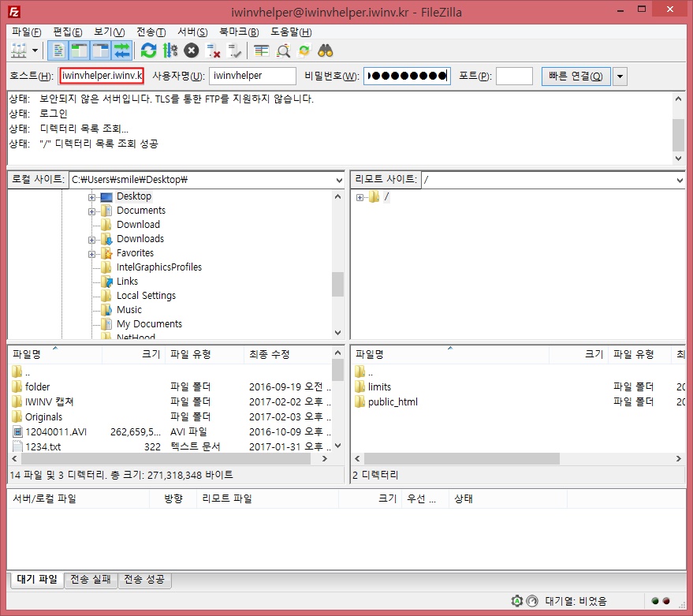Click the port input field

(x=515, y=76)
